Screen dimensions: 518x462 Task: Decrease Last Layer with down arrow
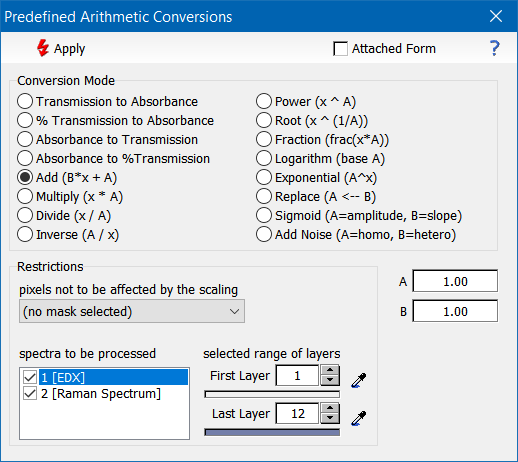pyautogui.click(x=330, y=418)
